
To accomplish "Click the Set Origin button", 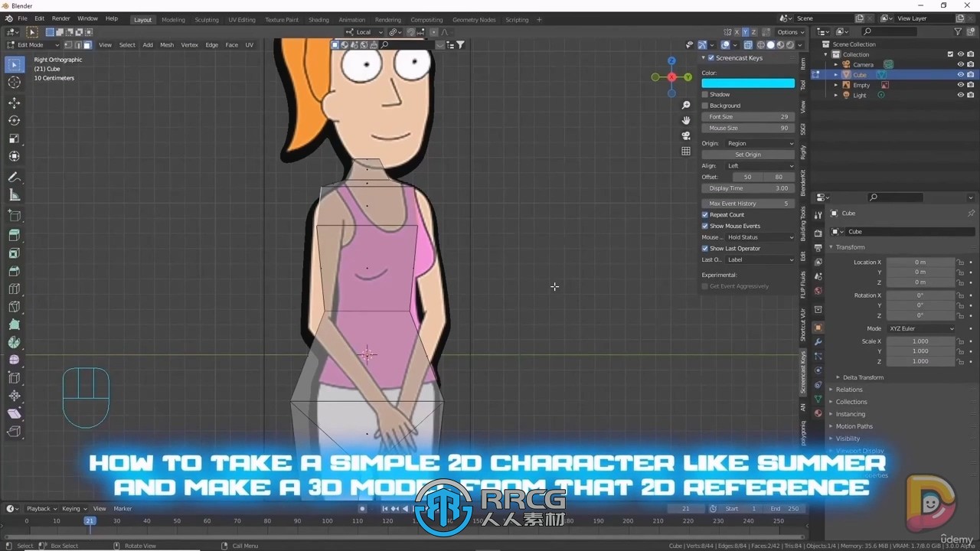I will [x=748, y=155].
